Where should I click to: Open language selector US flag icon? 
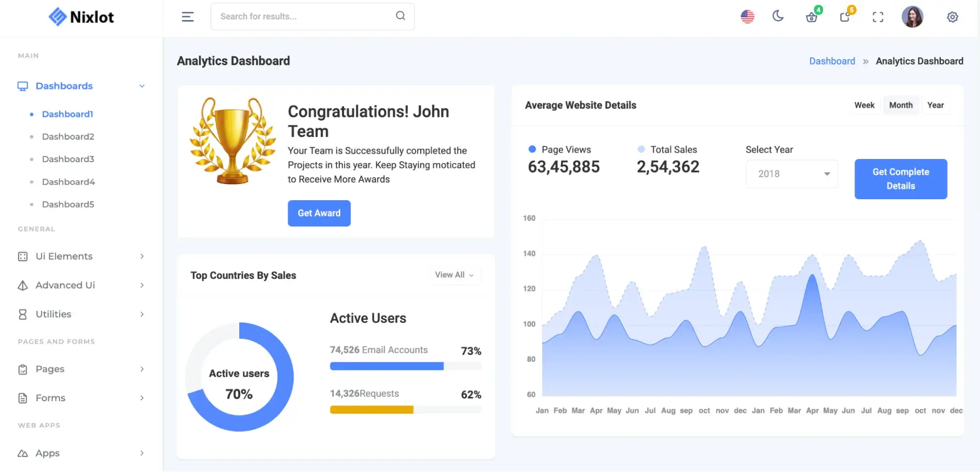747,17
